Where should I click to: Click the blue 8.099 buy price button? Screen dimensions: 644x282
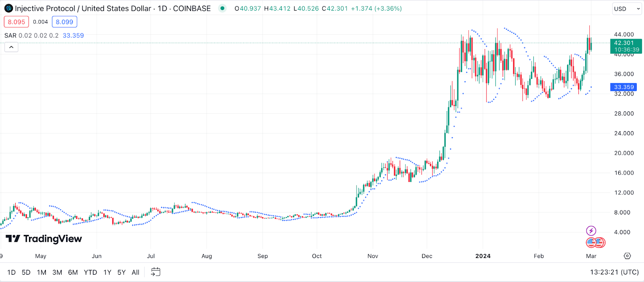pos(64,22)
